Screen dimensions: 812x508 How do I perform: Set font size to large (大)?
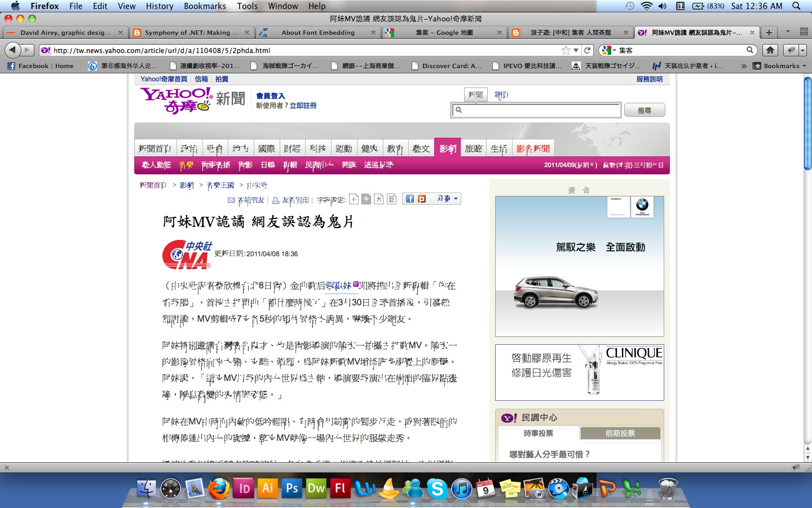[x=379, y=199]
